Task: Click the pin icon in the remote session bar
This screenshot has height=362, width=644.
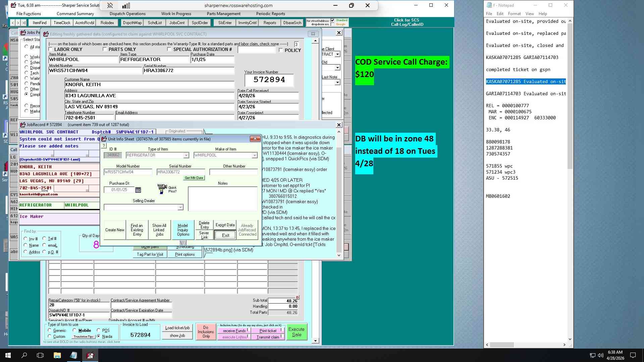Action: point(110,5)
